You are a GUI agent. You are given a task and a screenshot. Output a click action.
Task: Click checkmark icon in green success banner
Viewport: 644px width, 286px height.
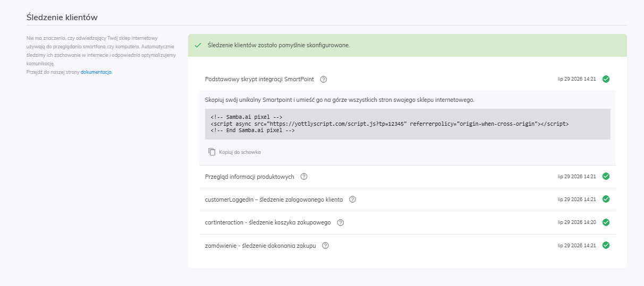pos(198,45)
